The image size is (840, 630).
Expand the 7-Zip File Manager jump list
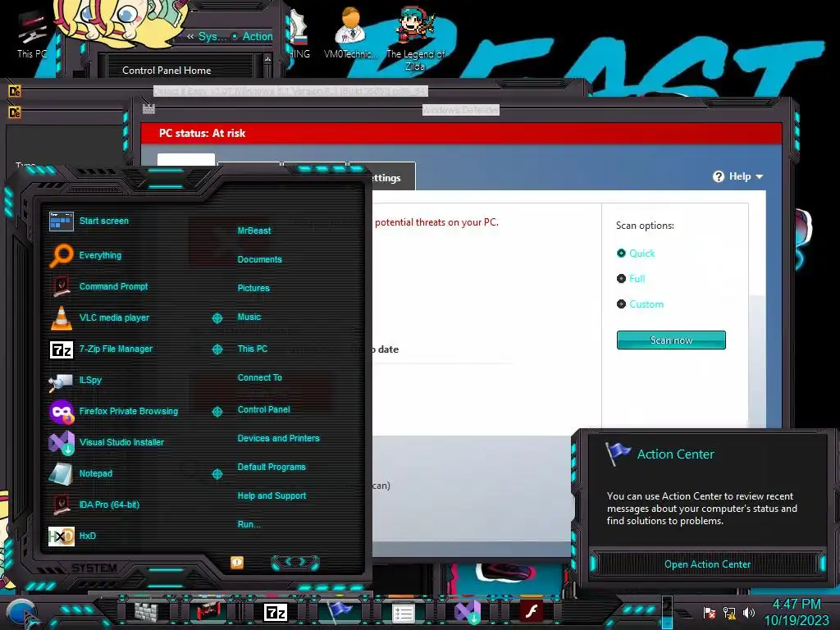[217, 349]
